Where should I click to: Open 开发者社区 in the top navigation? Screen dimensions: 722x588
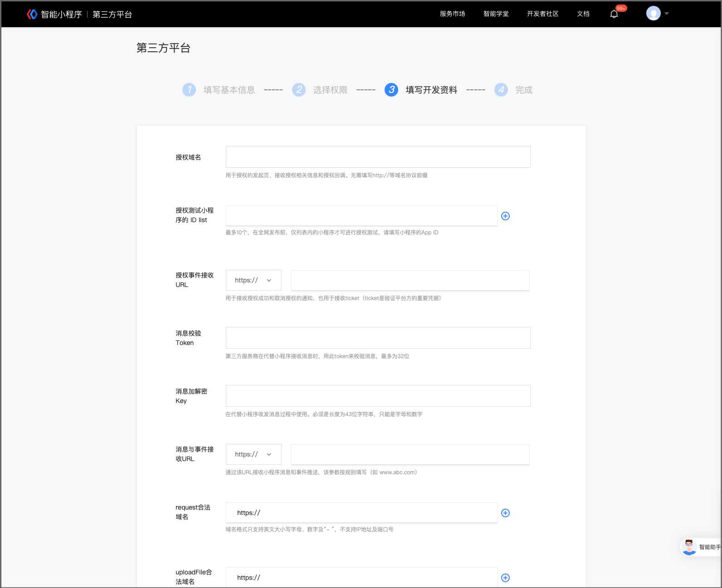tap(543, 14)
